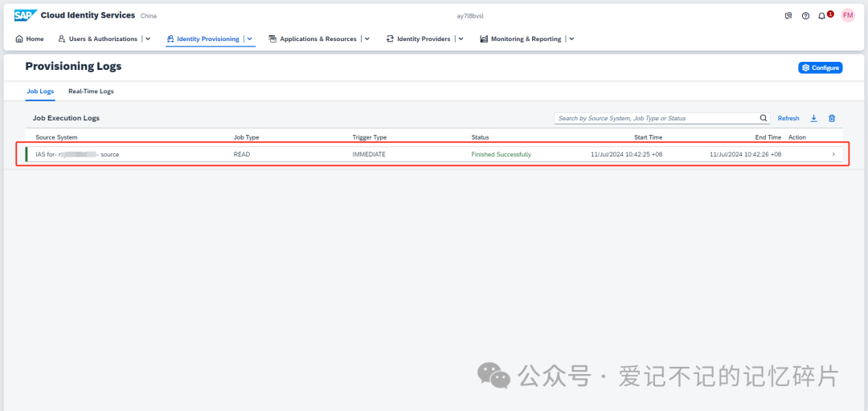Select the Job Logs tab
868x411 pixels.
[x=40, y=92]
